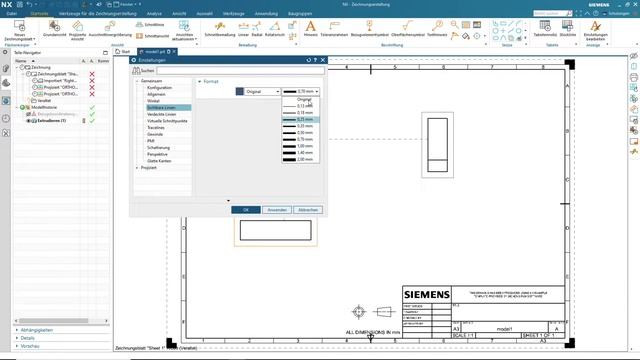This screenshot has width=640, height=360.
Task: Select Verdeckte Linien in settings tree
Action: click(x=162, y=114)
